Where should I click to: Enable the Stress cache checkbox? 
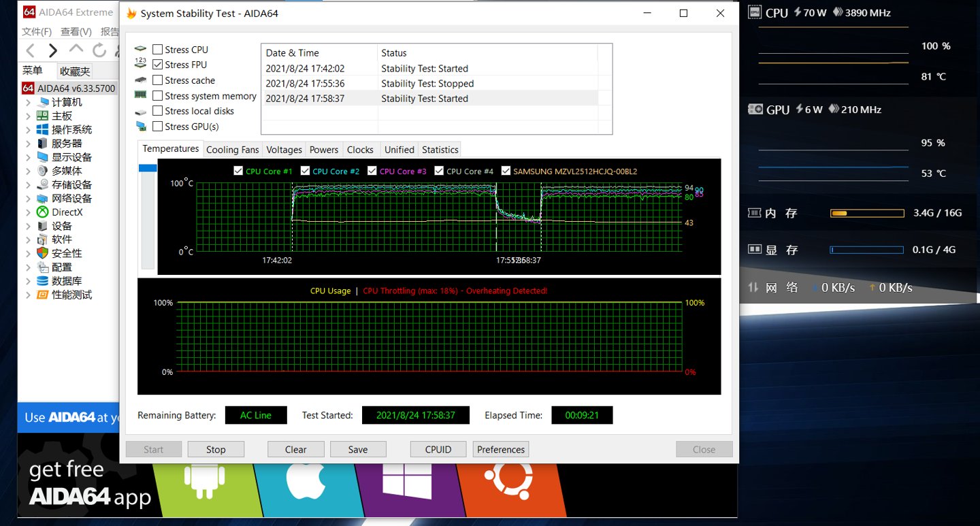pyautogui.click(x=157, y=80)
